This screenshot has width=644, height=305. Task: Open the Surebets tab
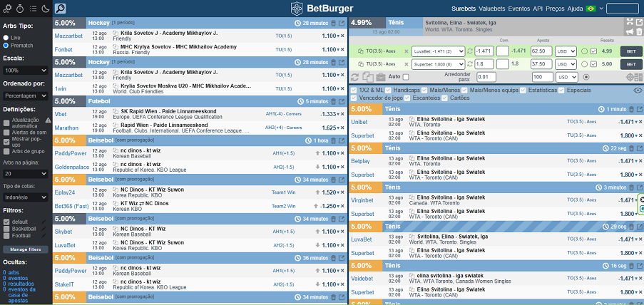point(464,9)
